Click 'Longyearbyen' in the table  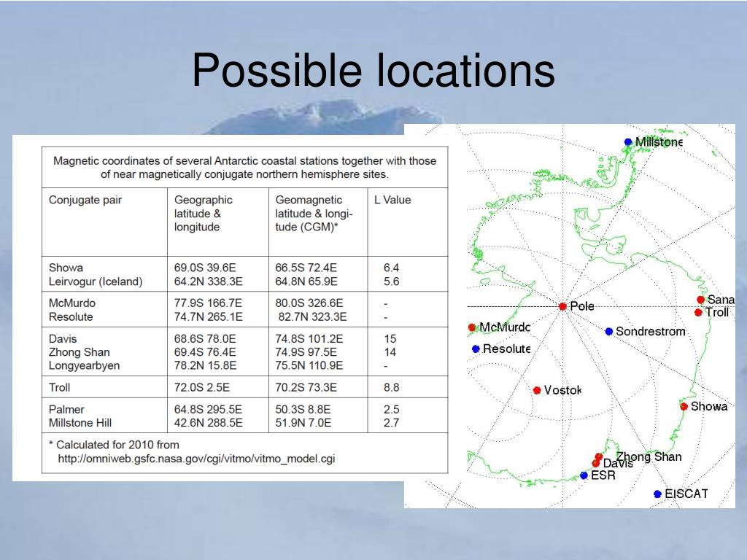point(85,366)
